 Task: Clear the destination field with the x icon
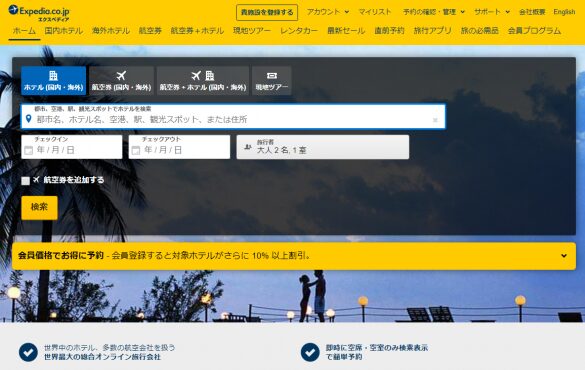(435, 120)
